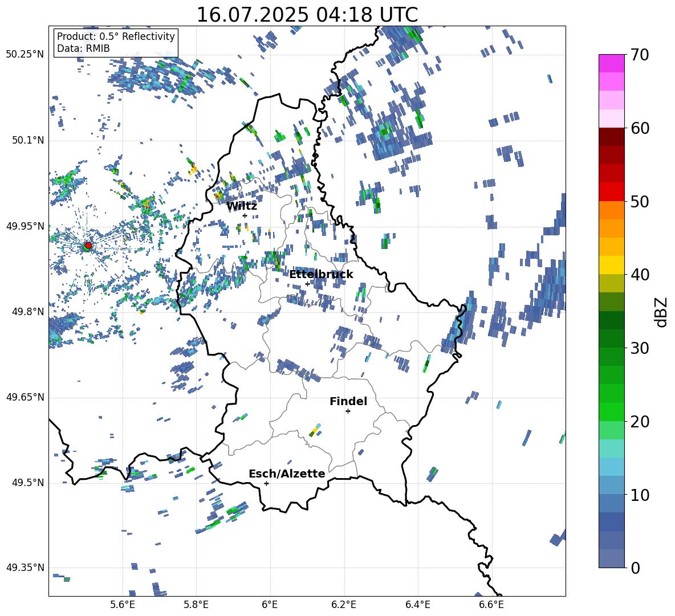Click the Ettelbruck city label
The height and width of the screenshot is (616, 675).
(x=321, y=275)
